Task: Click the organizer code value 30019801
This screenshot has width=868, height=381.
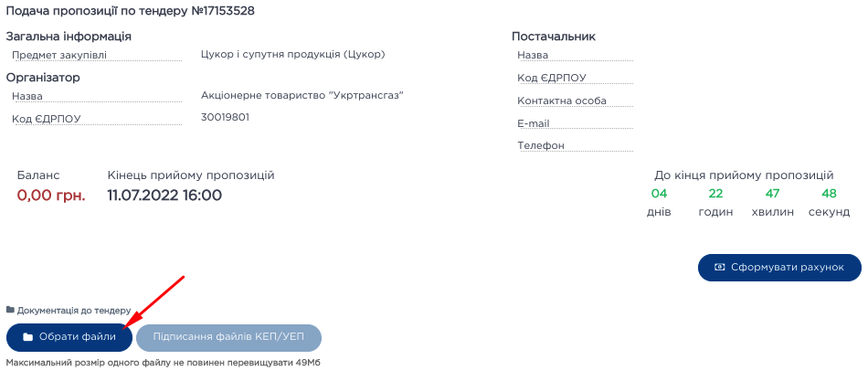Action: tap(225, 117)
